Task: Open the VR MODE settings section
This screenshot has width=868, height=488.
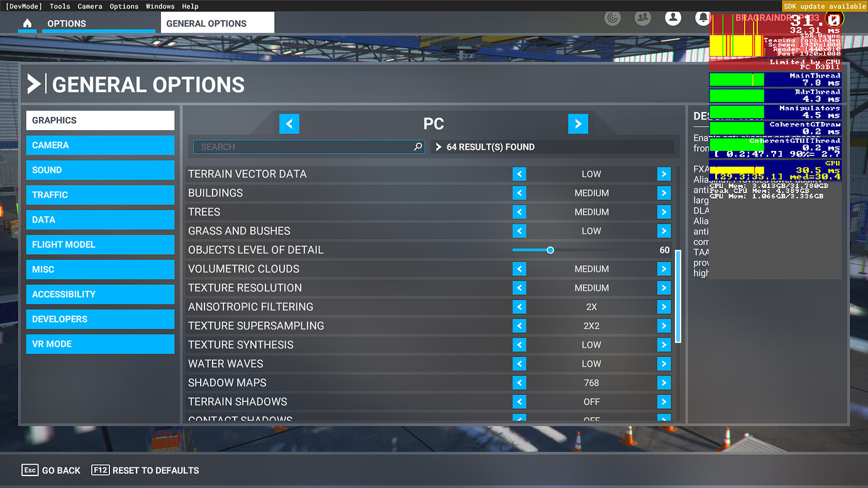Action: (x=100, y=343)
